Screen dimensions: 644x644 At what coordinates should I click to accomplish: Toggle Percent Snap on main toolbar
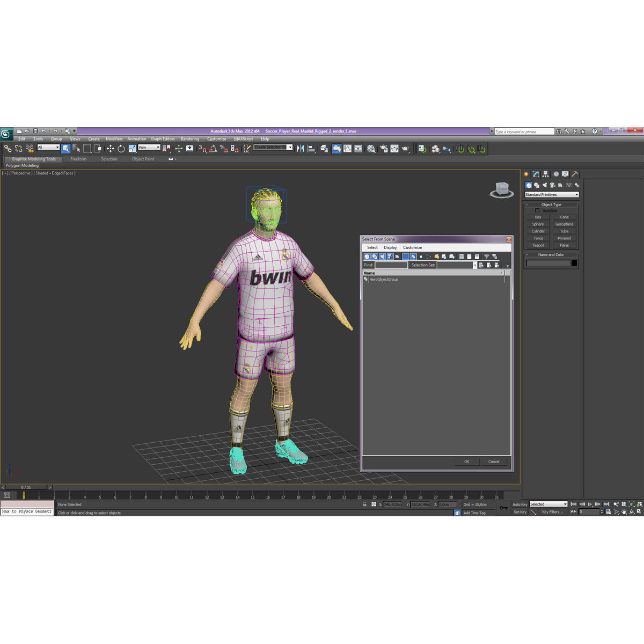(x=224, y=149)
